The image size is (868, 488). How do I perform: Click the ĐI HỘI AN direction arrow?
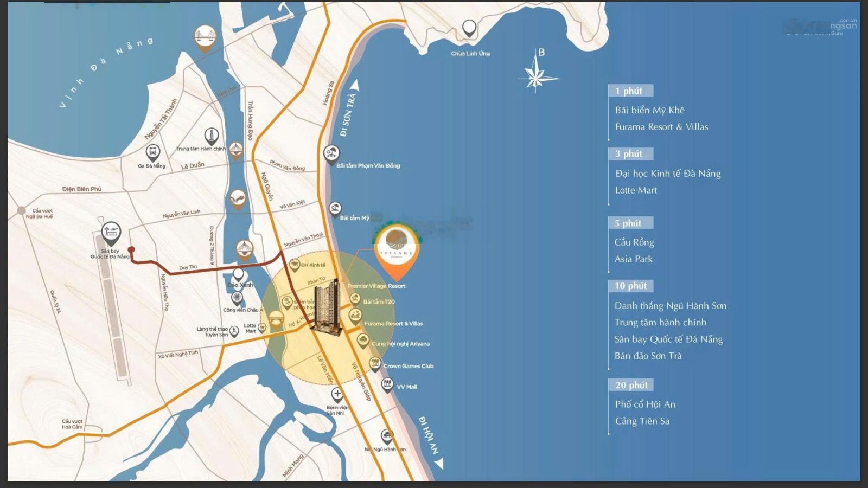tap(439, 463)
